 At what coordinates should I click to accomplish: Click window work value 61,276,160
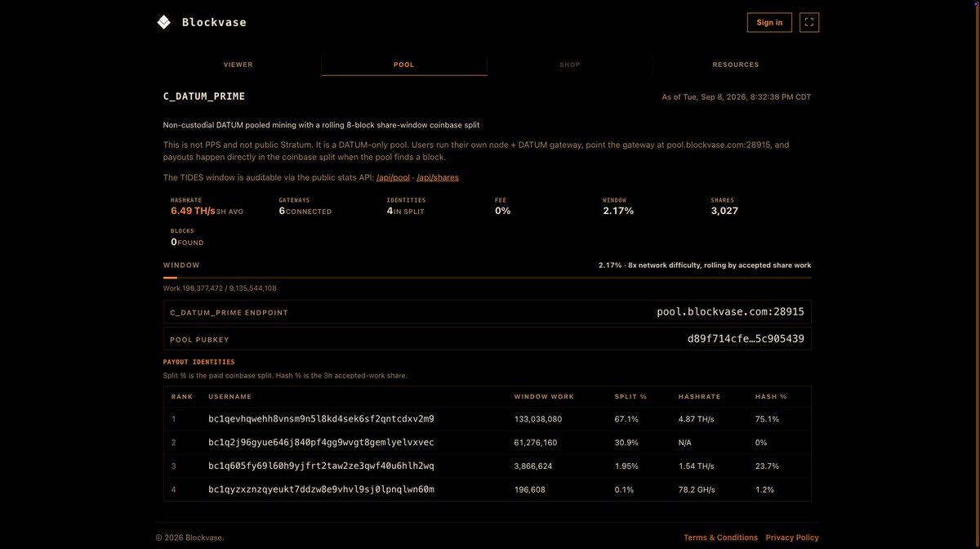(x=536, y=443)
